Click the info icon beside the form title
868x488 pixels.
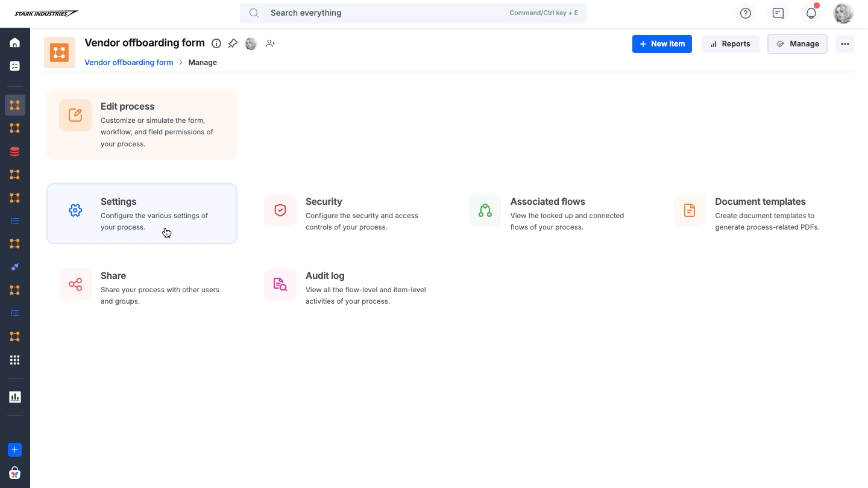click(x=216, y=43)
